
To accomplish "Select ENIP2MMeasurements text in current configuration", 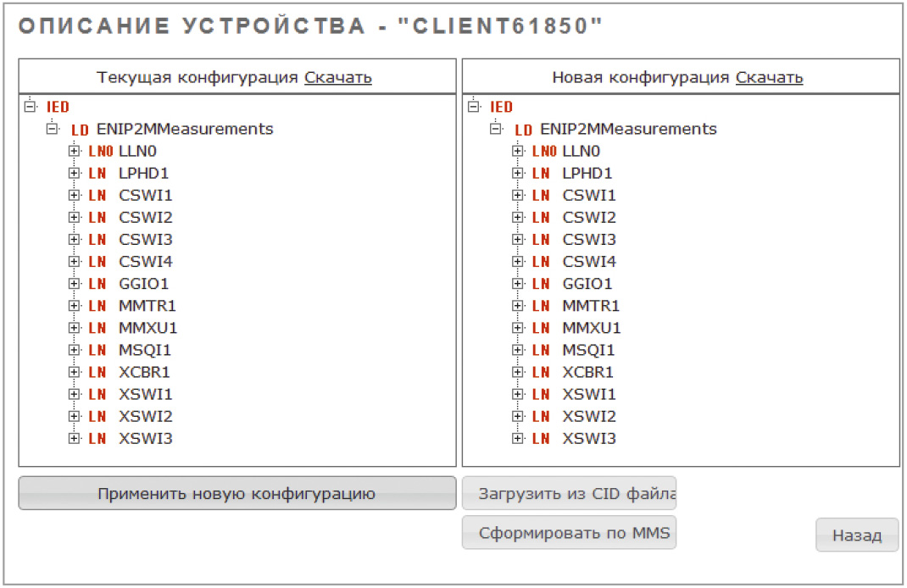I will 185,128.
